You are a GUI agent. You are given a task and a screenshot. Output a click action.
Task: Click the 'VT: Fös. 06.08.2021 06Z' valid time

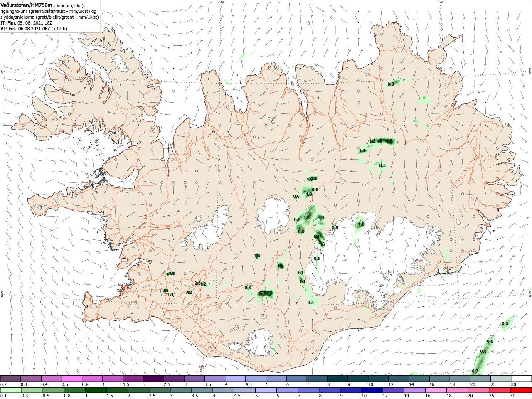pyautogui.click(x=26, y=29)
